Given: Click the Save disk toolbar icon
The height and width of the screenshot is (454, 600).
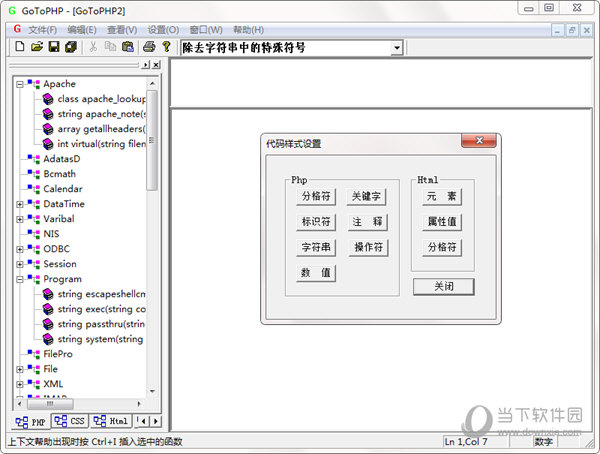Looking at the screenshot, I should 54,47.
